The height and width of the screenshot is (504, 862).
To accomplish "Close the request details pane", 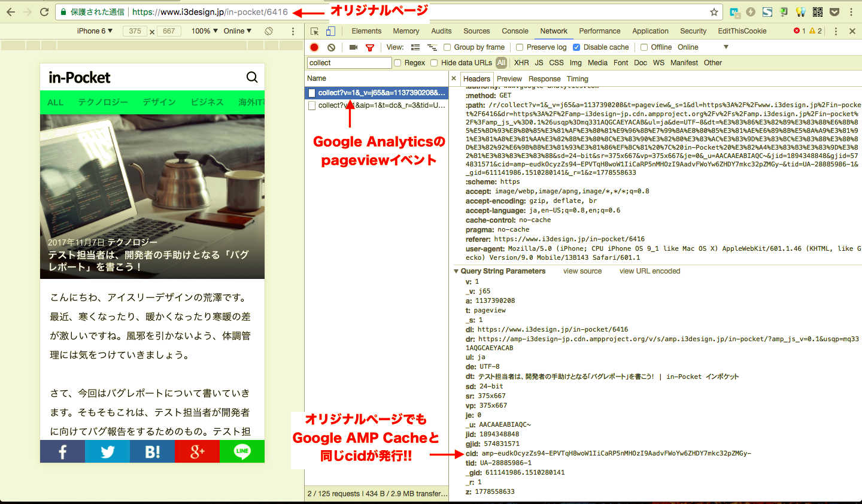I will [454, 78].
